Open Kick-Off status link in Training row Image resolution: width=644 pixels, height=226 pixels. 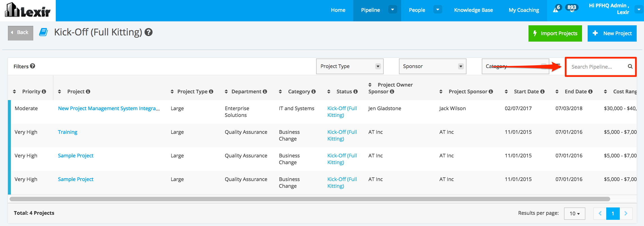[342, 135]
